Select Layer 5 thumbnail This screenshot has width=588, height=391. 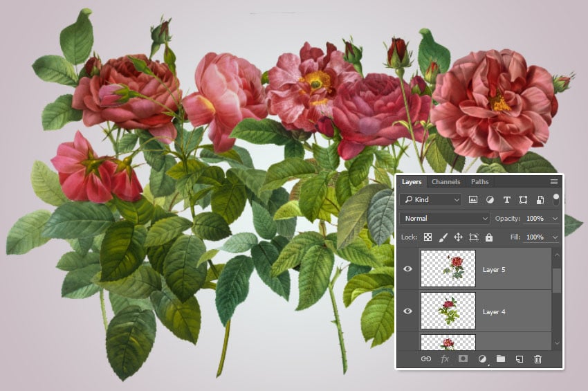coord(448,269)
